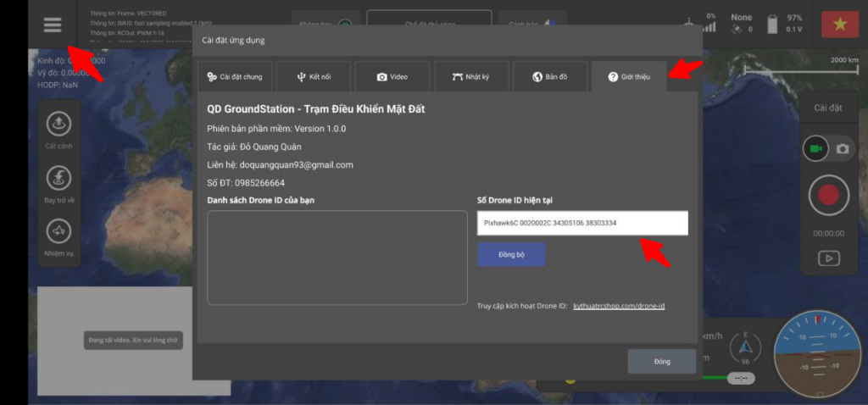
Task: Select the Giới thiệu tab
Action: [630, 77]
